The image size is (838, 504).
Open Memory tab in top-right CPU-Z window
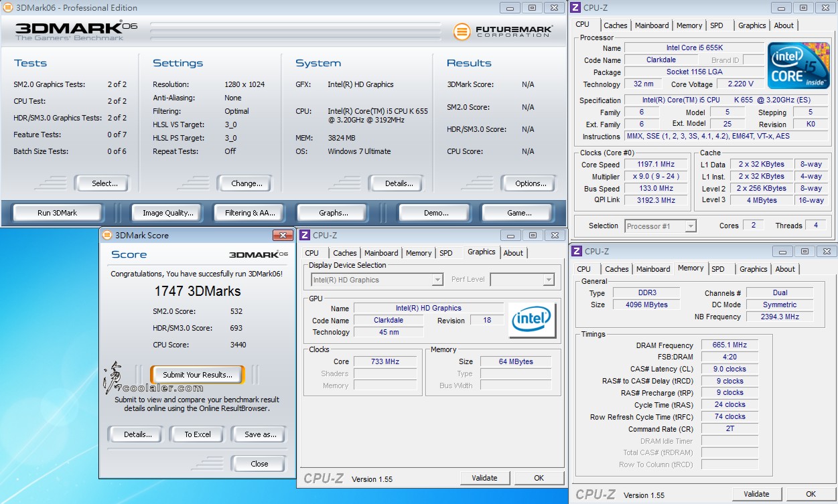pyautogui.click(x=689, y=25)
